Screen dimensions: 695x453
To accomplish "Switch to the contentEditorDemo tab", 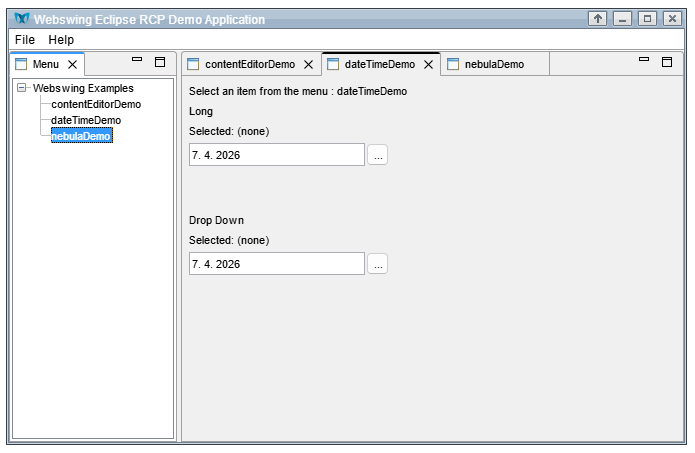I will tap(249, 64).
